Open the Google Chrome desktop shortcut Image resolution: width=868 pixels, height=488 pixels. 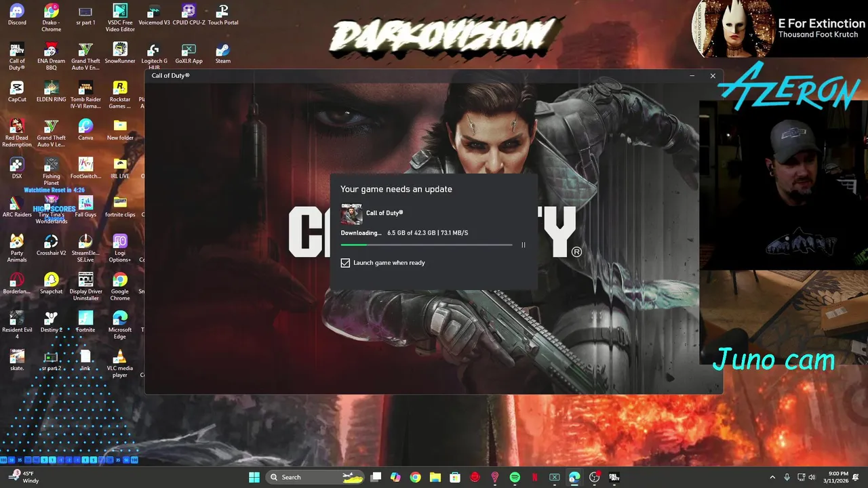pos(120,287)
